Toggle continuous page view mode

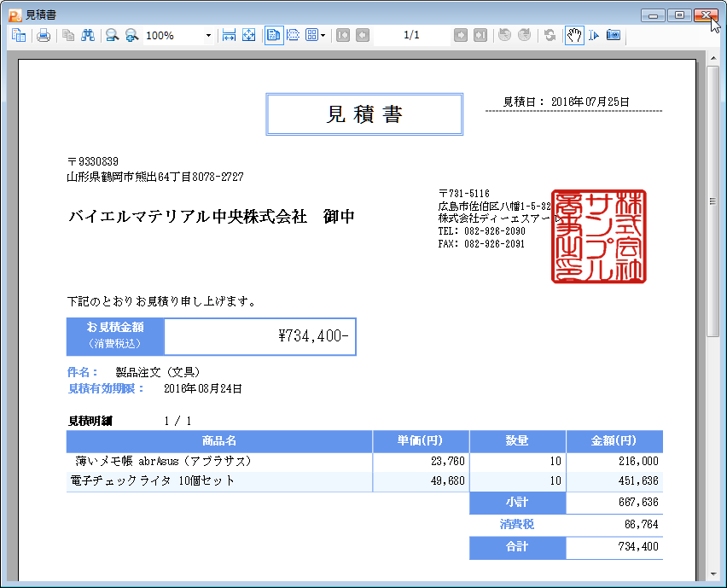294,36
